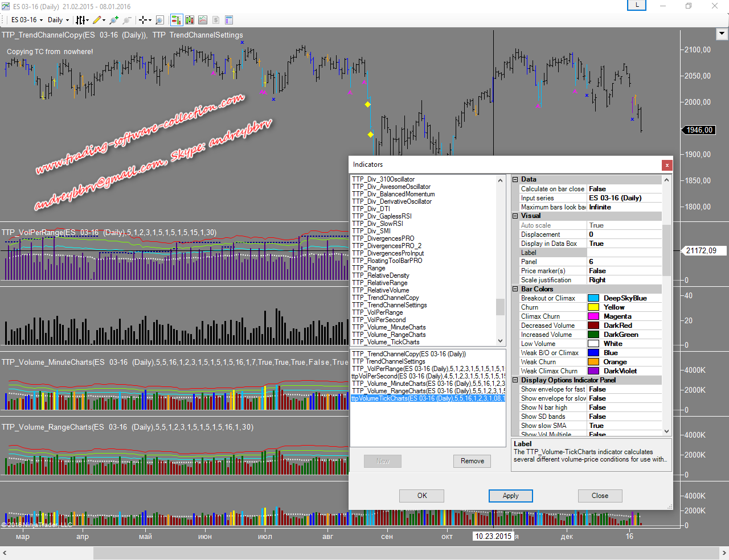Open the ES 03-16 instrument dropdown
Image resolution: width=729 pixels, height=560 pixels.
point(27,20)
